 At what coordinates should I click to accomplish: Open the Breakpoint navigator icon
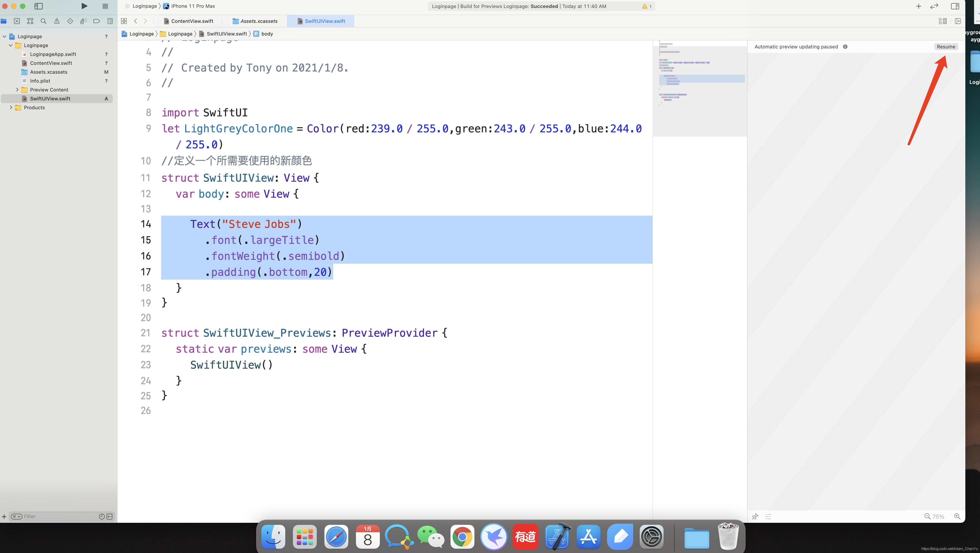pyautogui.click(x=97, y=21)
